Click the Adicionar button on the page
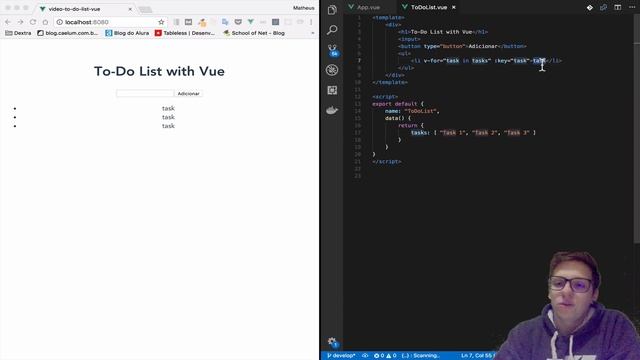This screenshot has height=360, width=640. point(188,93)
